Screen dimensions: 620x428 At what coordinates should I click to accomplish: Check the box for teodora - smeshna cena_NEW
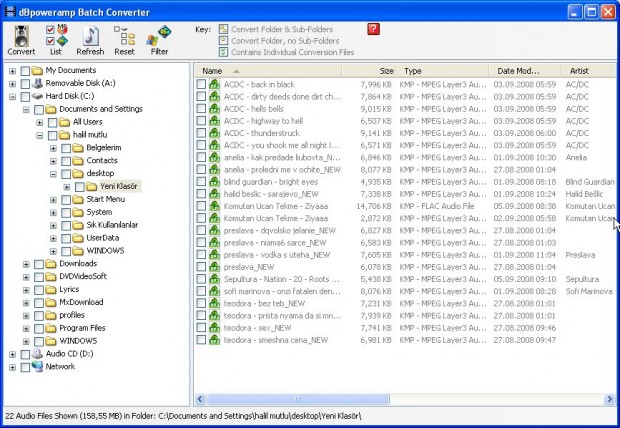click(x=201, y=340)
